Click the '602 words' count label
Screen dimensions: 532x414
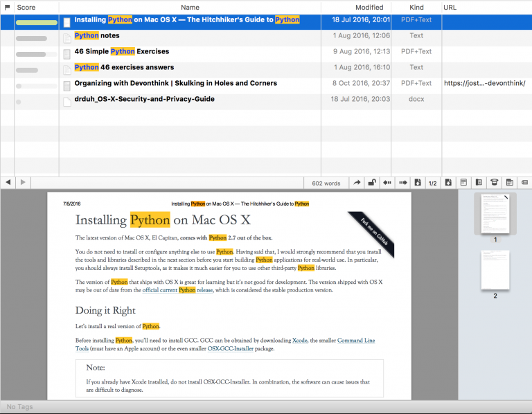[x=326, y=183]
